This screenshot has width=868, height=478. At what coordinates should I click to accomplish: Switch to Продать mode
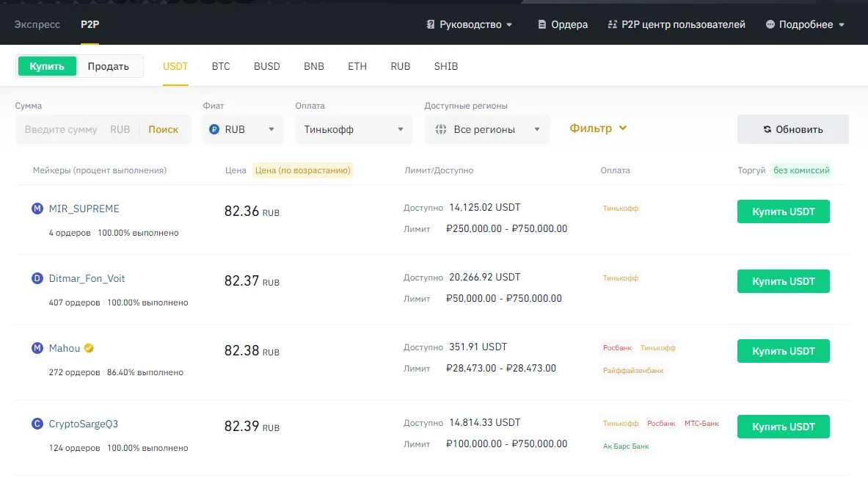pos(109,66)
